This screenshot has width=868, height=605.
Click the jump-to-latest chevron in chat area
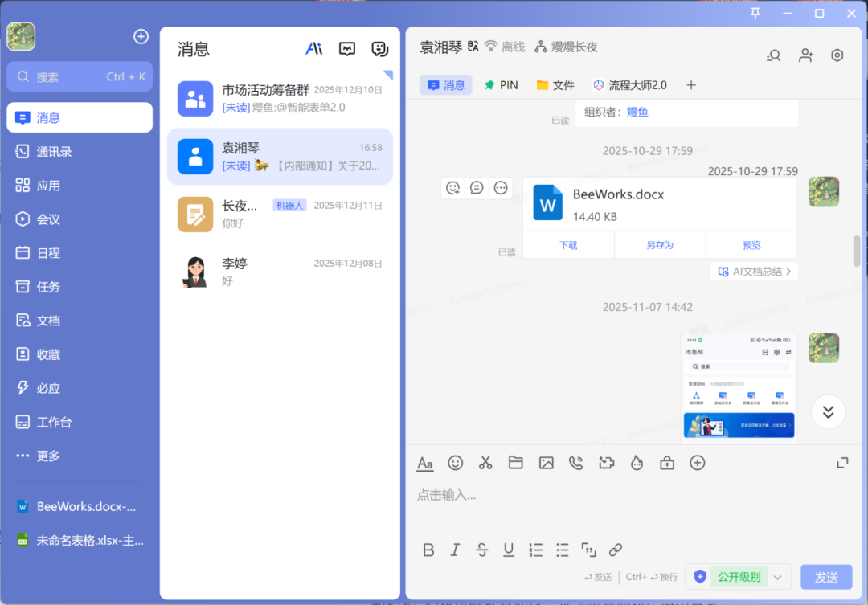point(828,411)
